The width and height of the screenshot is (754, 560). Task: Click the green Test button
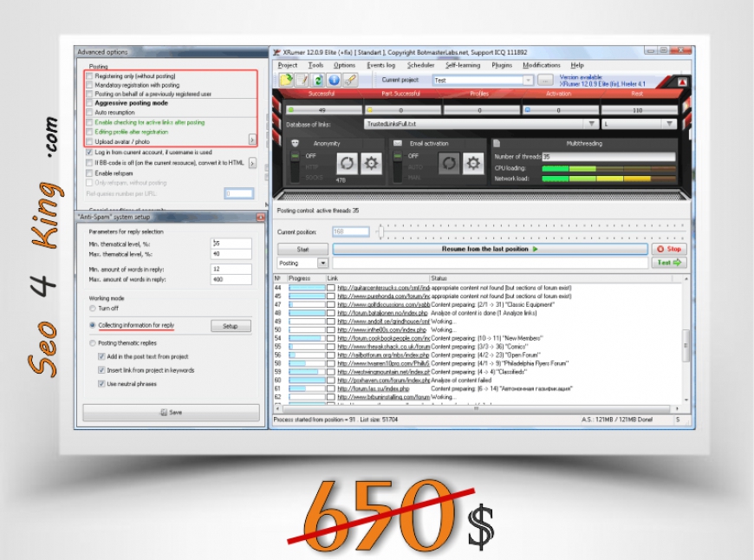[669, 263]
